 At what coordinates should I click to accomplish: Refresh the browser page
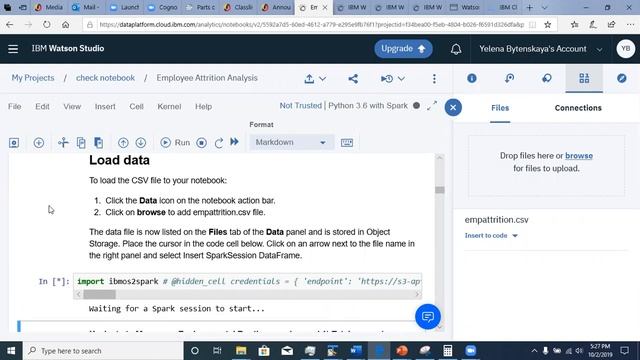47,25
